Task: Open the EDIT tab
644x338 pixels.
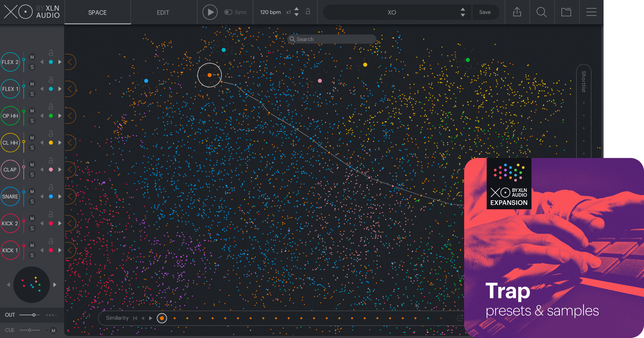Action: (x=163, y=12)
